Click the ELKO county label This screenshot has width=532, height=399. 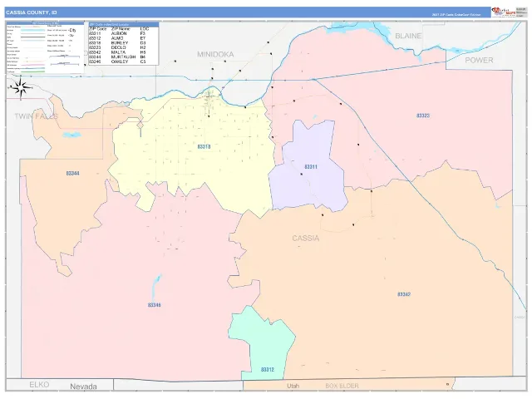coord(39,384)
